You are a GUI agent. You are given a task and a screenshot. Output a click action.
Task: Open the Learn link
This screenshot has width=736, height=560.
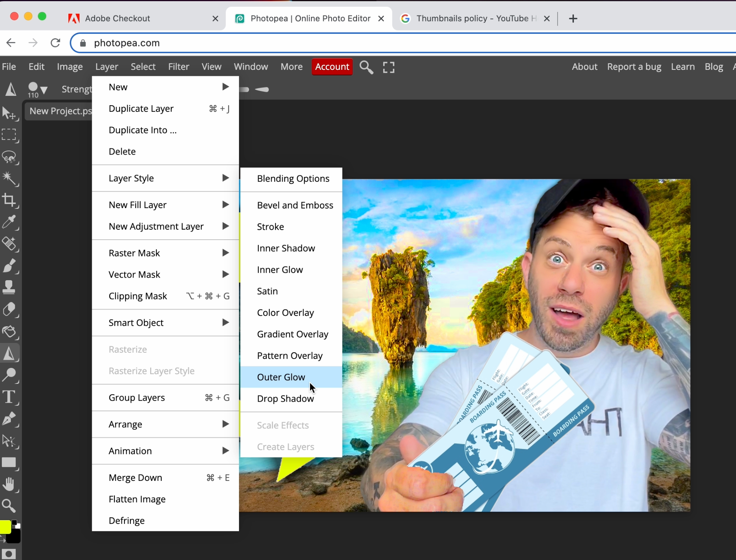[683, 67]
